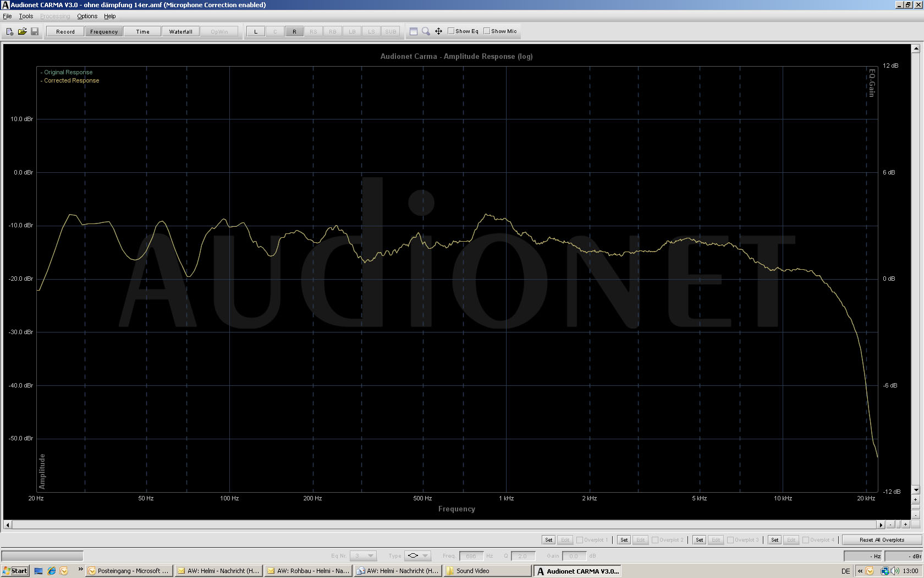The height and width of the screenshot is (578, 924).
Task: Click the Internet Explorer quick launch icon
Action: point(52,571)
